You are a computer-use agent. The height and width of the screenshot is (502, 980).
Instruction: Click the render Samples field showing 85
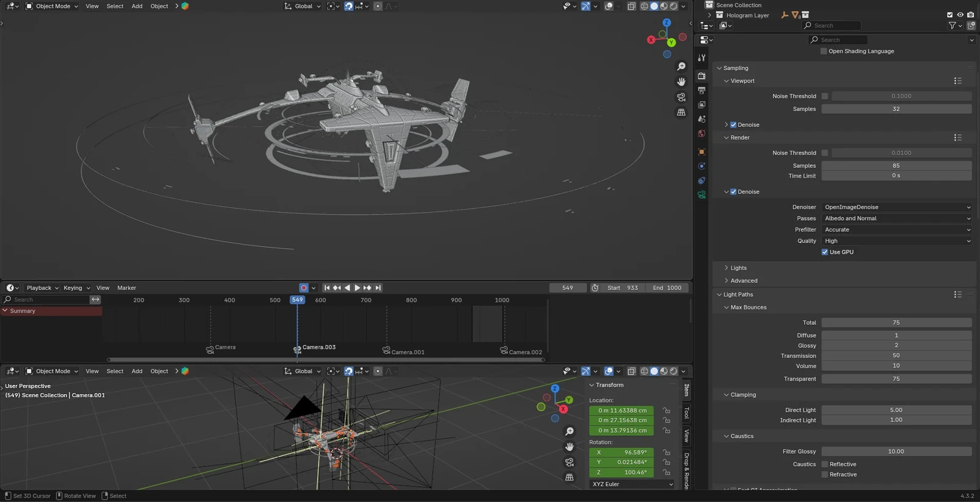coord(896,165)
